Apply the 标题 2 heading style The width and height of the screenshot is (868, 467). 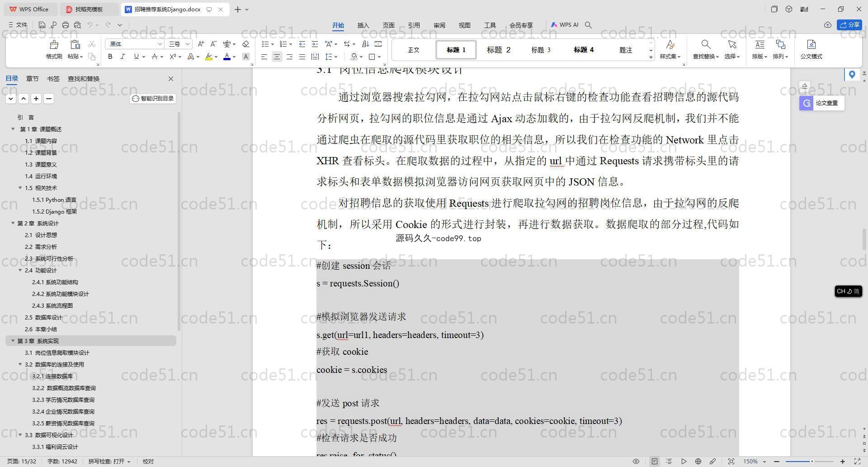(x=498, y=50)
